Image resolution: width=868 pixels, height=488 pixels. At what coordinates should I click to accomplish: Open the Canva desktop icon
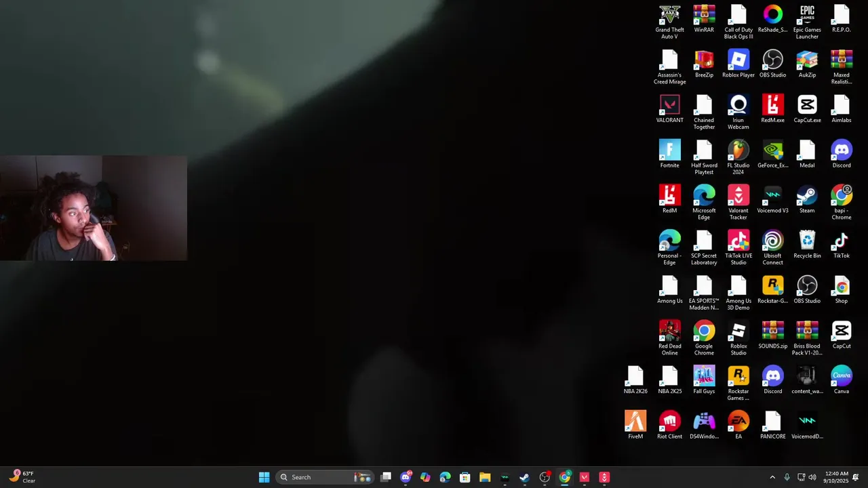842,380
